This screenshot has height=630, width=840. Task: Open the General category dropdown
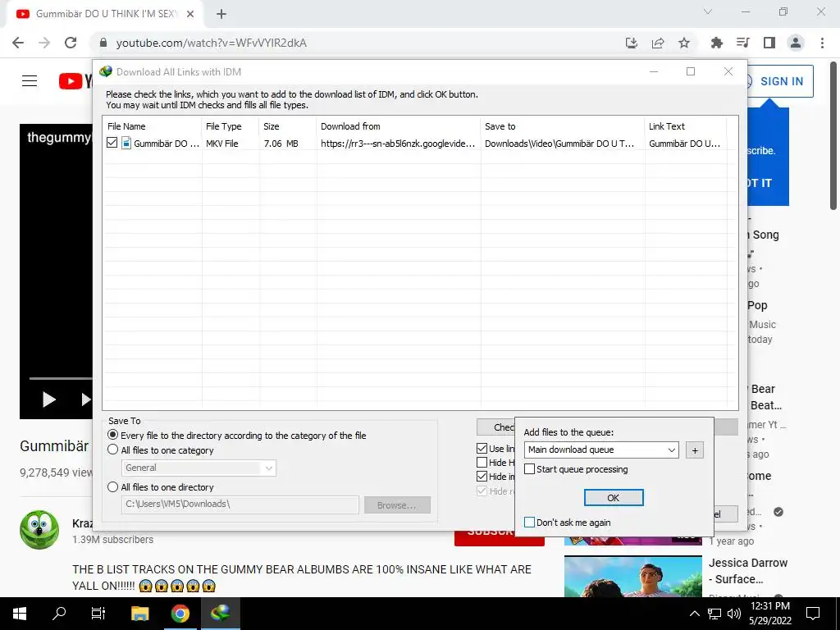pos(199,468)
